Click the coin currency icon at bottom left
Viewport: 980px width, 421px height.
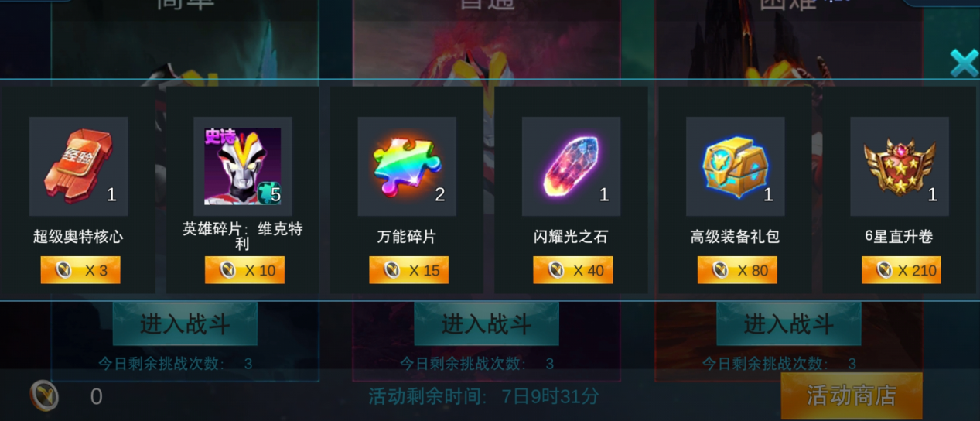point(45,396)
